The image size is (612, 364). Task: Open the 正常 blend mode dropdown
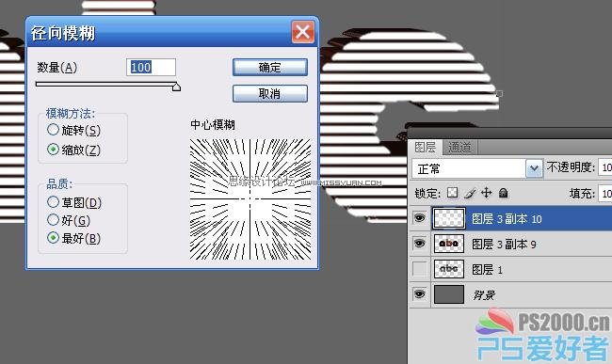coord(534,168)
